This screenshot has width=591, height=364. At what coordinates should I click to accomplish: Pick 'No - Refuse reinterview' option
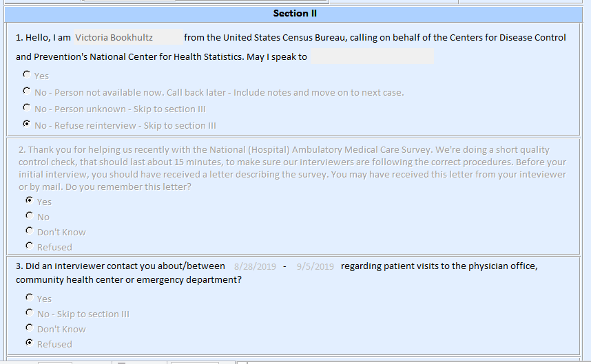pos(26,125)
